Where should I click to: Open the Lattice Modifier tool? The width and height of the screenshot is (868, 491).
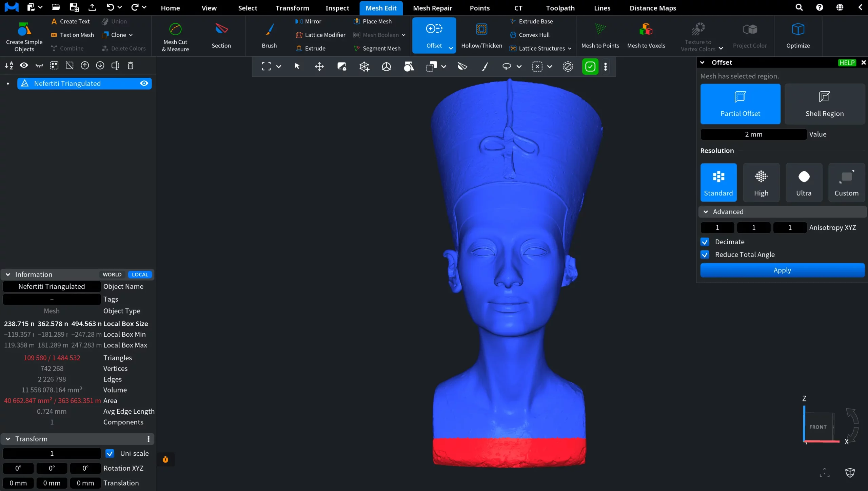pyautogui.click(x=320, y=35)
